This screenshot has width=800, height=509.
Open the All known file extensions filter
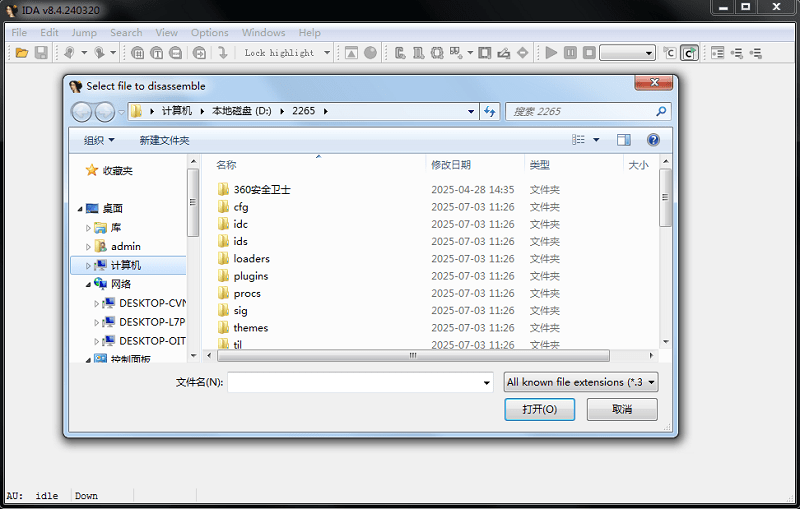pos(581,382)
